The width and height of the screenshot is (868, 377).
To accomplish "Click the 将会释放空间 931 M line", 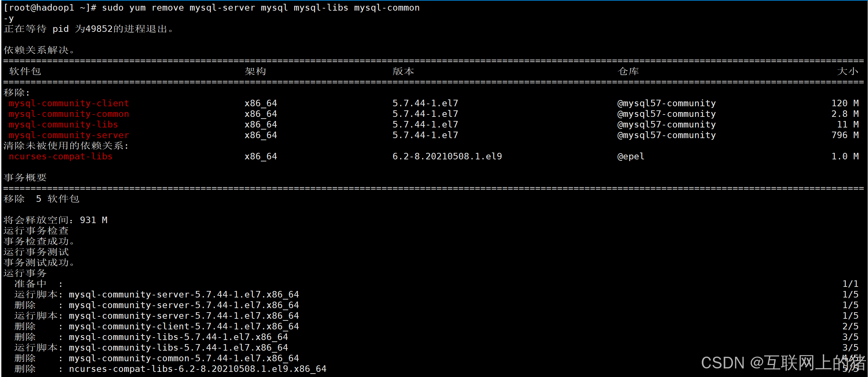I will (56, 220).
